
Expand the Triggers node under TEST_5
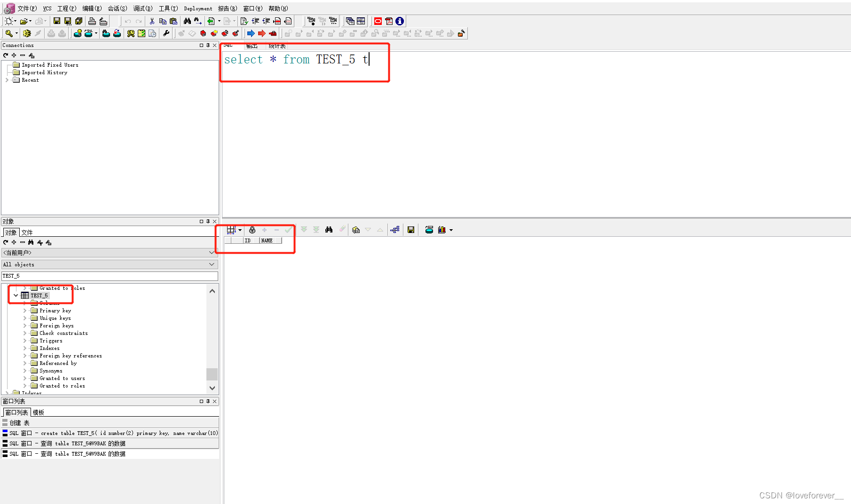click(x=25, y=340)
